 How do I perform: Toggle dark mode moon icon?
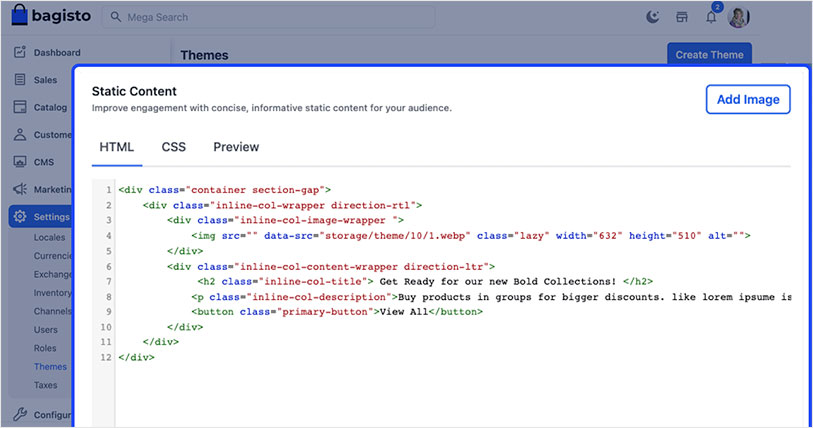coord(653,17)
